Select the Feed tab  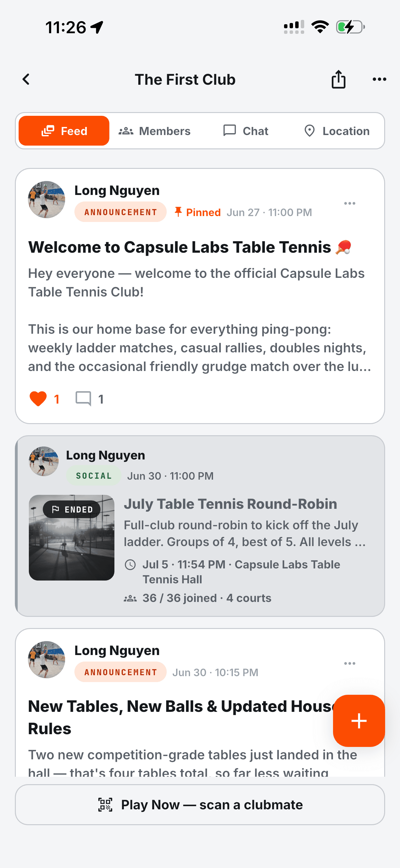coord(64,131)
